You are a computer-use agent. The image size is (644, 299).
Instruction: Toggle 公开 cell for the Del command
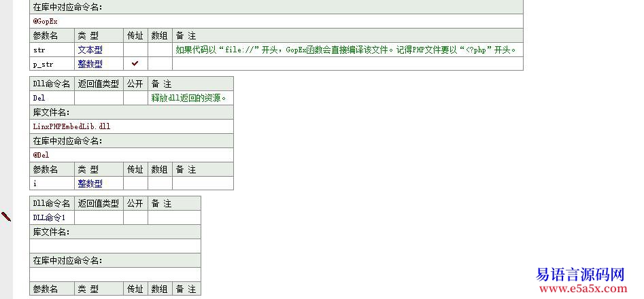135,98
